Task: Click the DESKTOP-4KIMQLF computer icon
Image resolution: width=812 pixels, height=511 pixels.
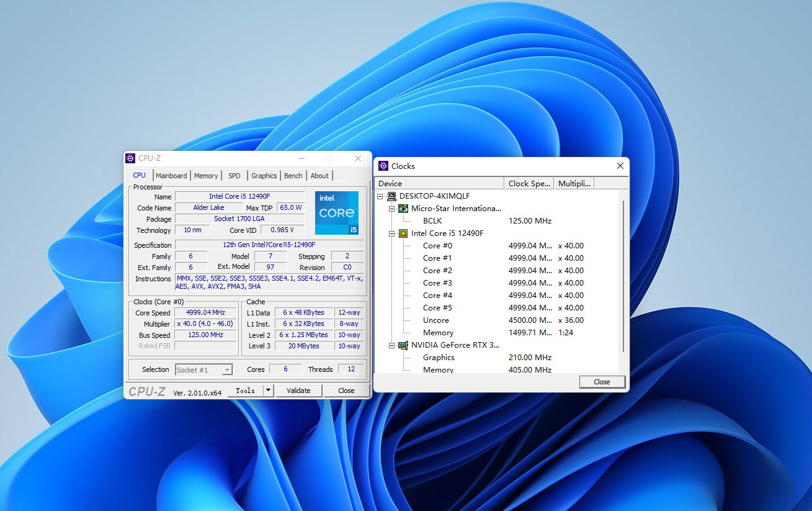Action: (391, 196)
